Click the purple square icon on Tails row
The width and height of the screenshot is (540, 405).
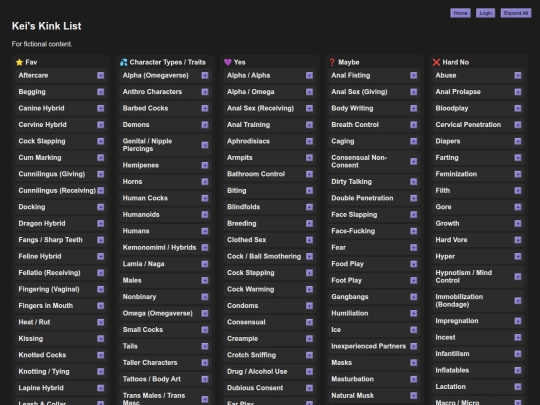click(x=205, y=346)
